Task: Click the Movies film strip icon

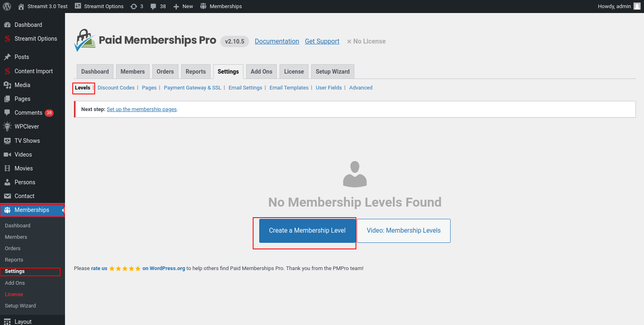Action: (7, 168)
